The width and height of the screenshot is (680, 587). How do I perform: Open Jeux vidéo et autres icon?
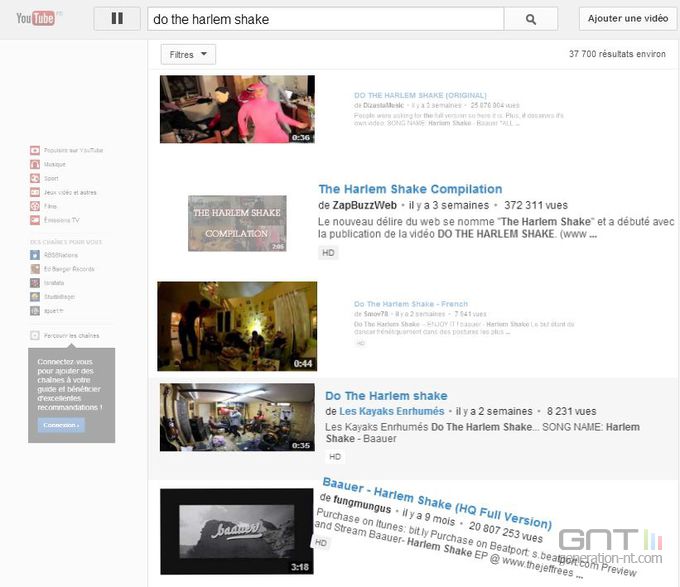[x=35, y=192]
